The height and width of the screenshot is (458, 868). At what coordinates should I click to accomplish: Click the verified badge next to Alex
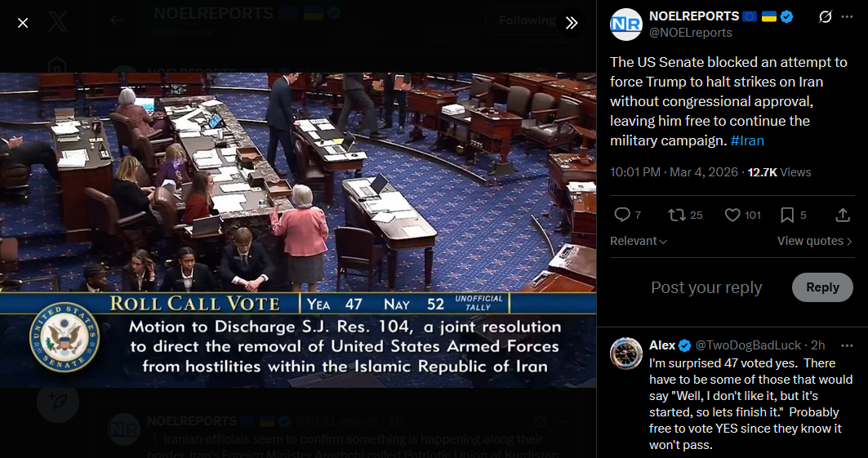pos(685,345)
